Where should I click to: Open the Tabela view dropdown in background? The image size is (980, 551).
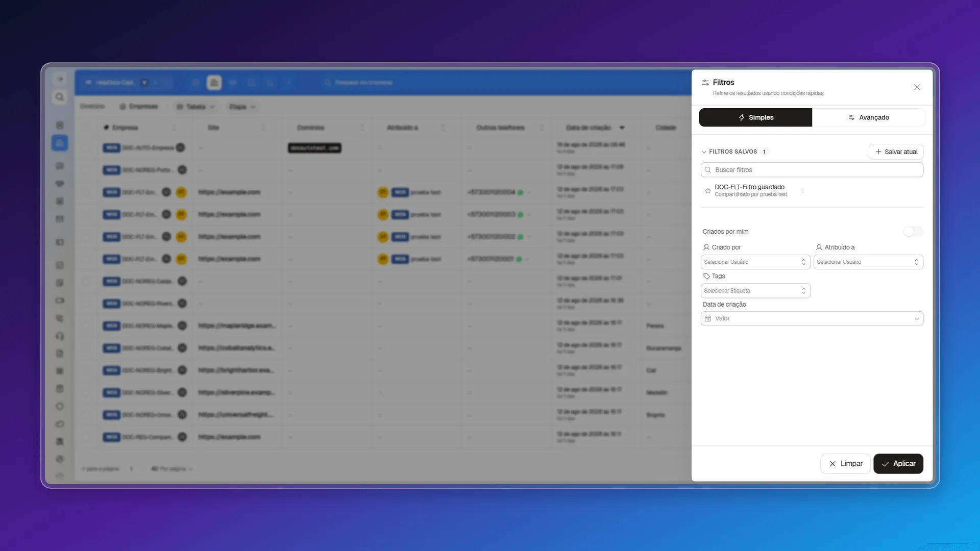pos(195,107)
